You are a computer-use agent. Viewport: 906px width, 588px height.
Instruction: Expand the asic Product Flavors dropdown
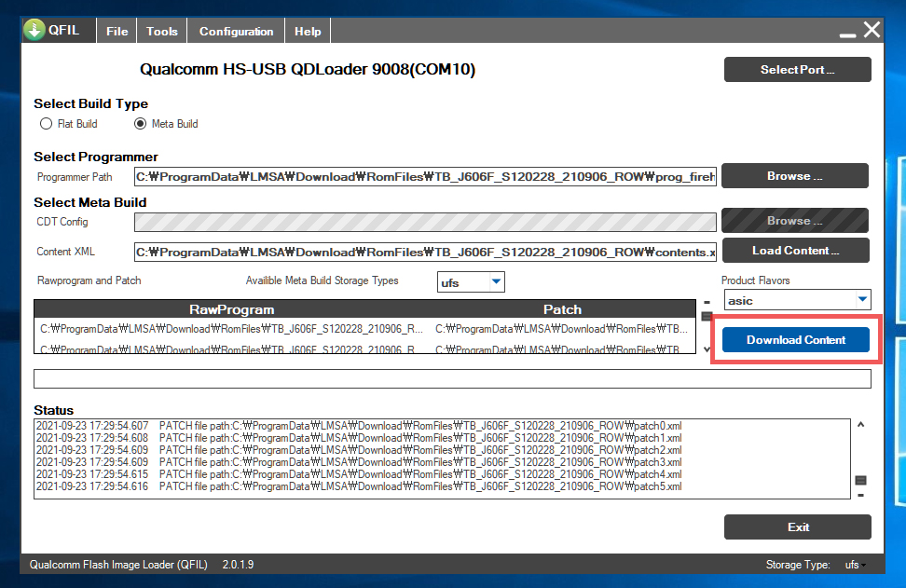tap(862, 300)
